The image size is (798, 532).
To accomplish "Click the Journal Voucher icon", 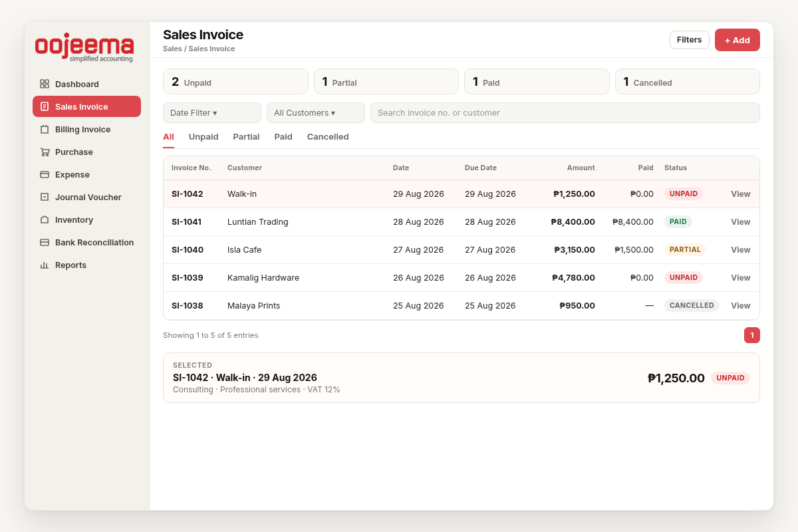I will tap(45, 197).
